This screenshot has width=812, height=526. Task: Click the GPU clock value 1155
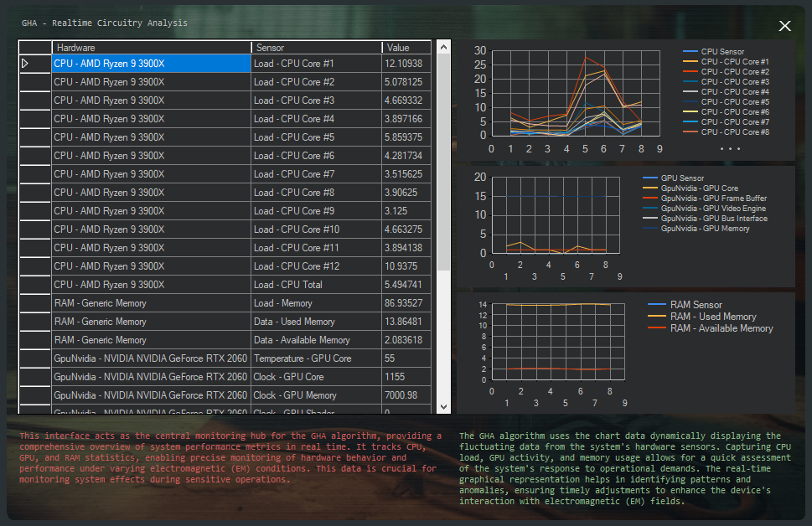pyautogui.click(x=406, y=377)
